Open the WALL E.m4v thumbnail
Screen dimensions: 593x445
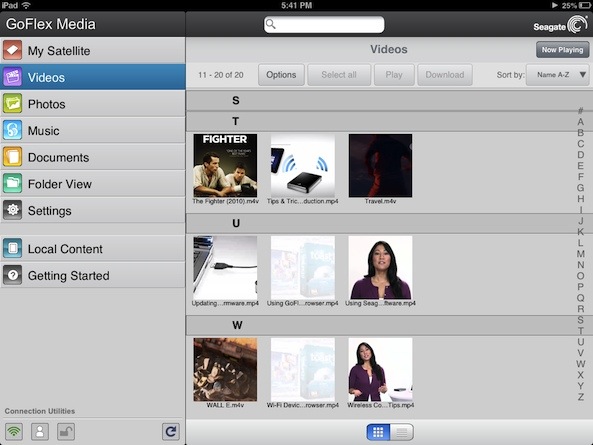coord(225,369)
